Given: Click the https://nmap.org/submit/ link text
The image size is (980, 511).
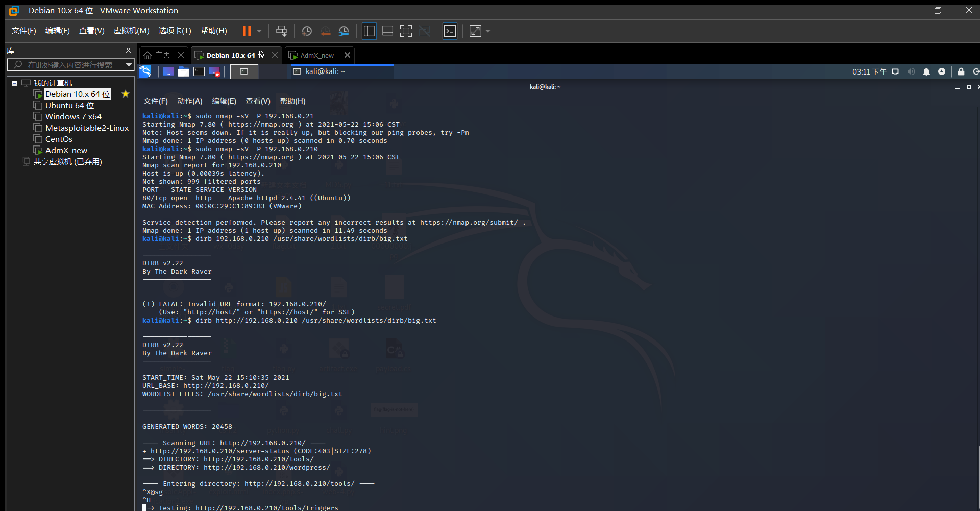Looking at the screenshot, I should click(469, 223).
